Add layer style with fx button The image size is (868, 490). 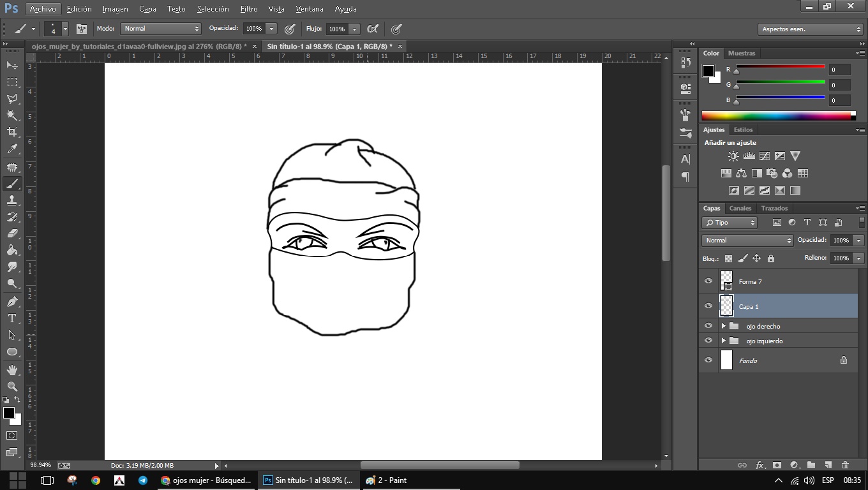(760, 465)
